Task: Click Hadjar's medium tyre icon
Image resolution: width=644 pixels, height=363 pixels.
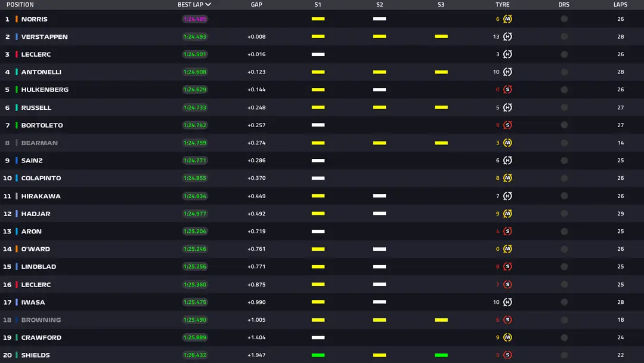Action: tap(507, 214)
